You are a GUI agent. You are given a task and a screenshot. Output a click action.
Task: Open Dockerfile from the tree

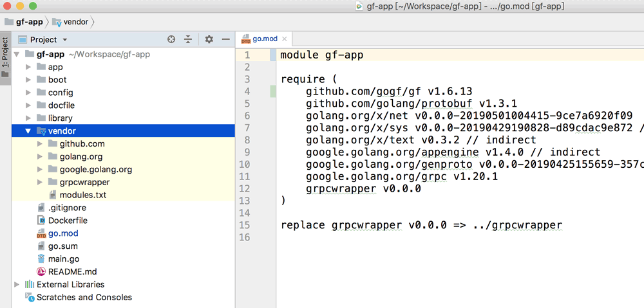(68, 221)
